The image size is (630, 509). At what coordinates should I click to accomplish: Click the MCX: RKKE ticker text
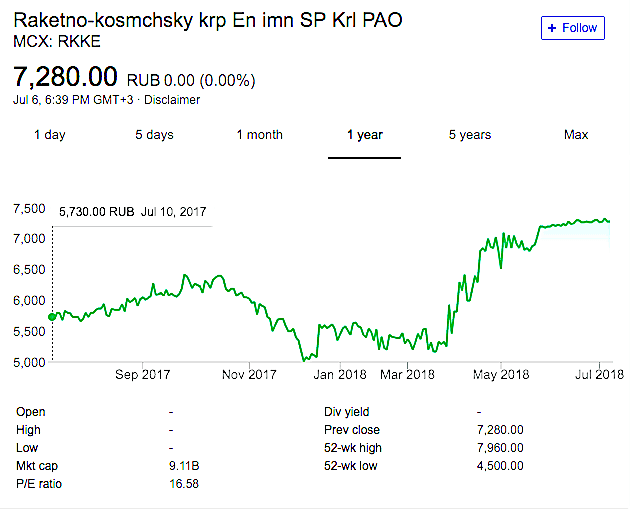coord(55,43)
